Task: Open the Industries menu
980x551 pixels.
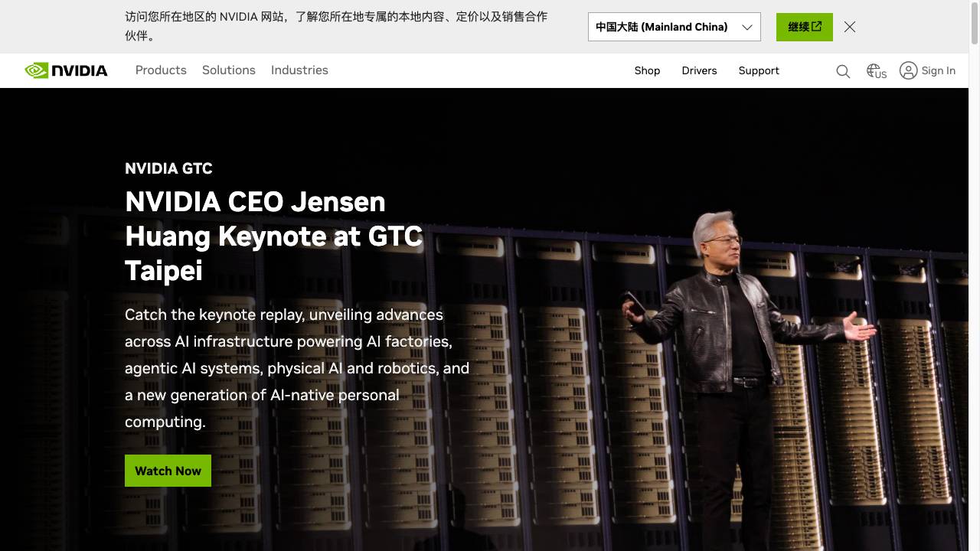Action: [x=299, y=70]
